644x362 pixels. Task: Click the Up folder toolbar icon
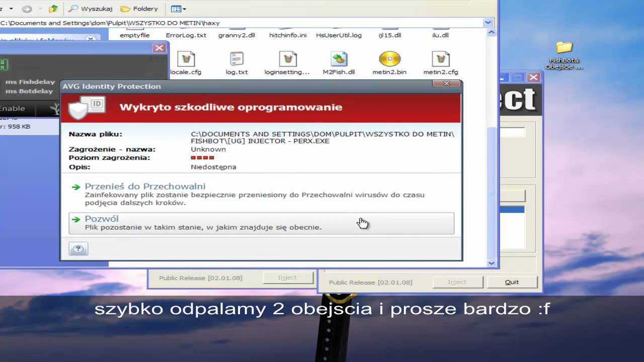coord(53,9)
